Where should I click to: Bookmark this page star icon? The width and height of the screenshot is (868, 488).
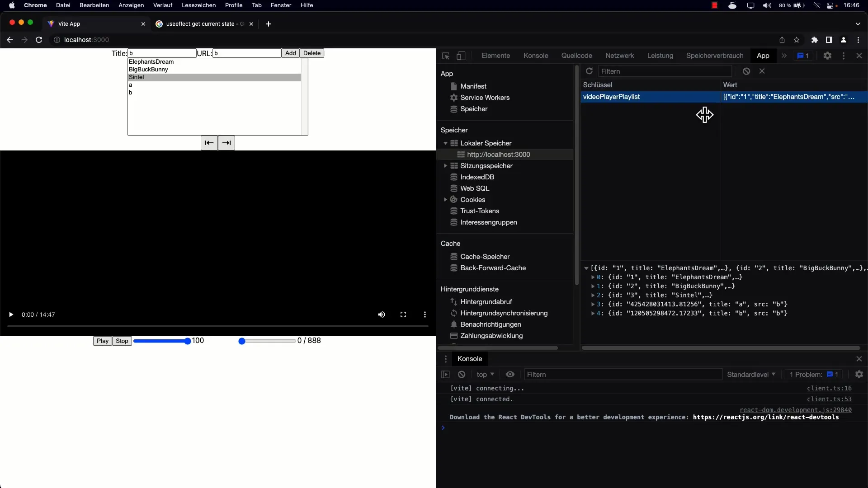(x=797, y=40)
